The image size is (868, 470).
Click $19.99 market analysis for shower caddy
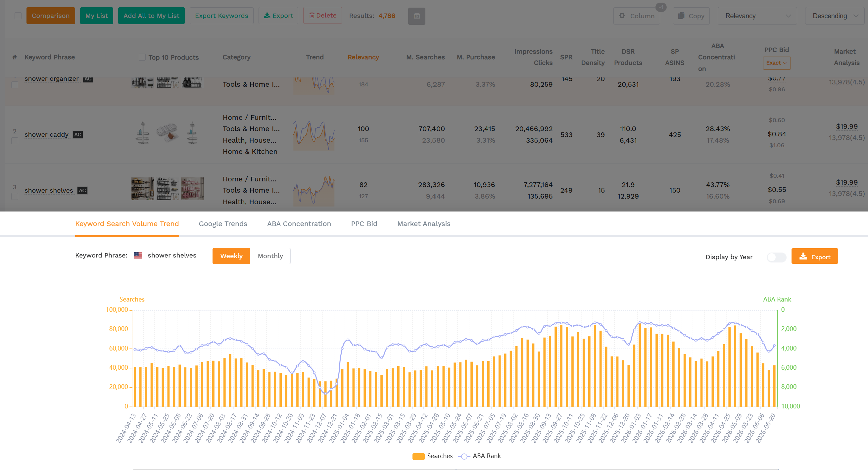click(846, 127)
